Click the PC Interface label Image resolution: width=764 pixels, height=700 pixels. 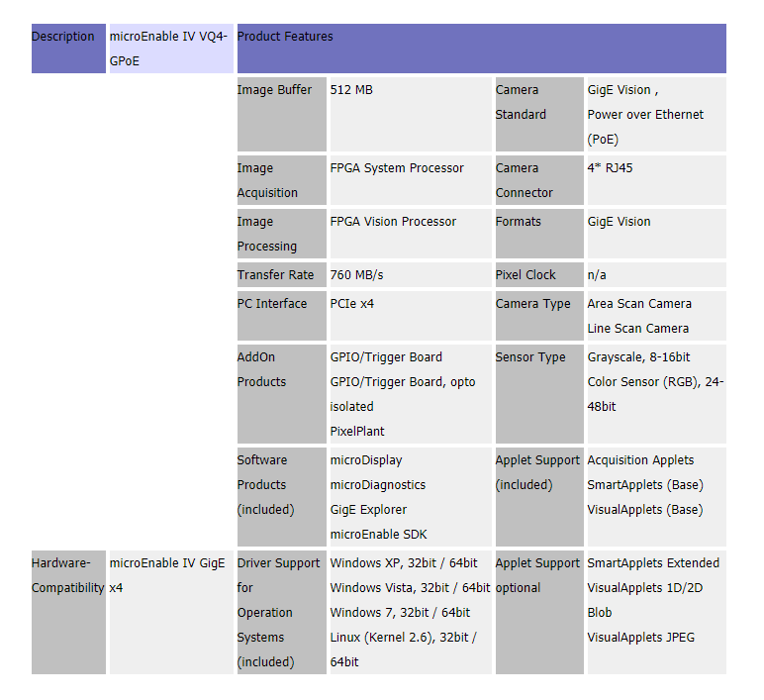(x=282, y=316)
